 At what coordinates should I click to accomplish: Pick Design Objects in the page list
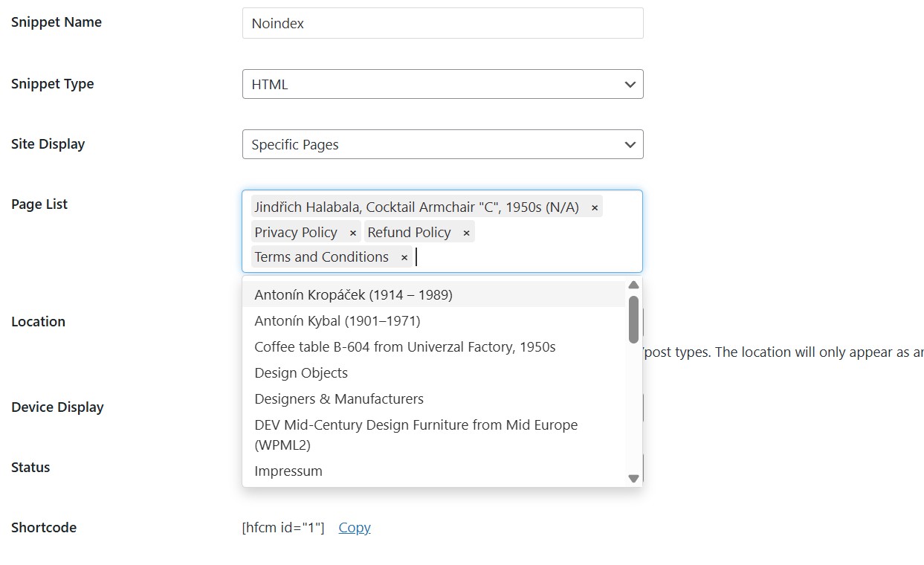pyautogui.click(x=301, y=373)
